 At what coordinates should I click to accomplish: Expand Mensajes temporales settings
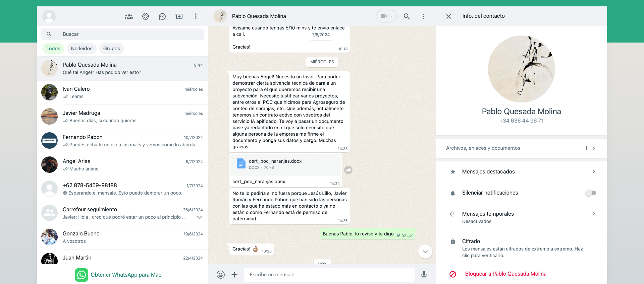coord(593,214)
